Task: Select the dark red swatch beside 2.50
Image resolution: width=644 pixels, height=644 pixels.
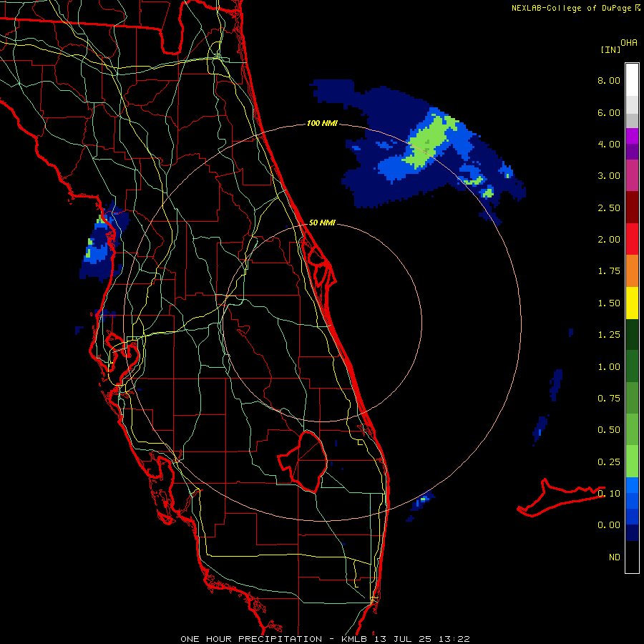Action: point(632,208)
